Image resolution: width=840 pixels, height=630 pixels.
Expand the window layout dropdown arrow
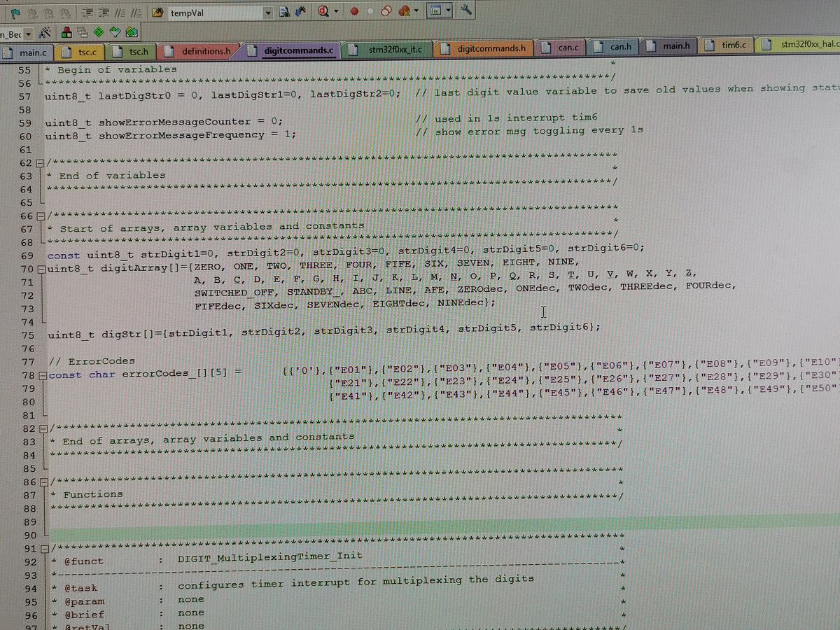pyautogui.click(x=448, y=10)
